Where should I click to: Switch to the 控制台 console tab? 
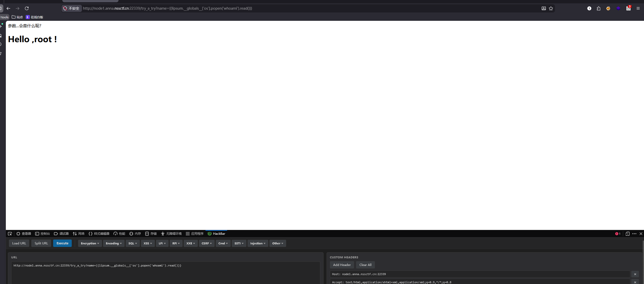click(42, 234)
